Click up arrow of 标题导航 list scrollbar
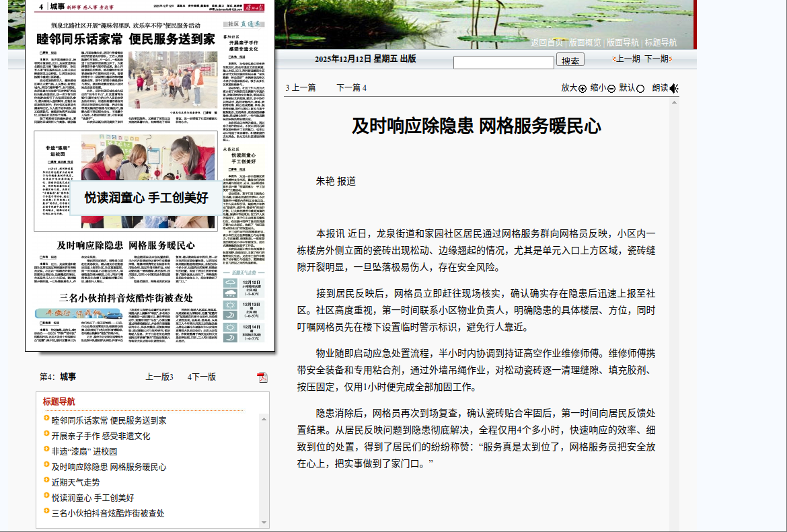Image resolution: width=787 pixels, height=532 pixels. (264, 419)
